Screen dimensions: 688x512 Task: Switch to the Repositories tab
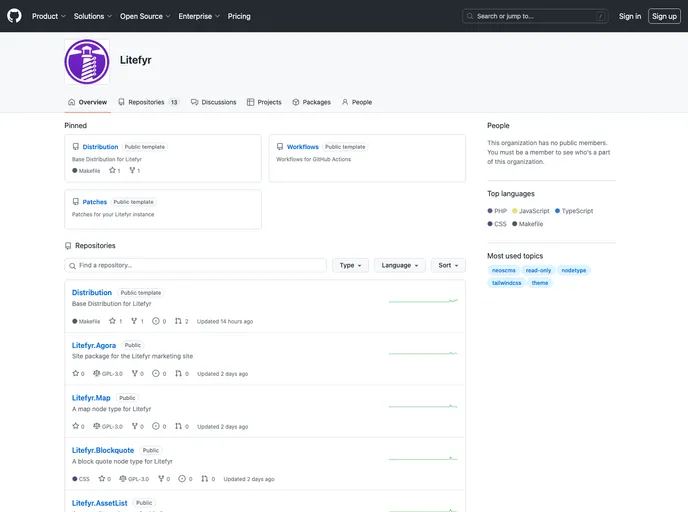pos(146,102)
